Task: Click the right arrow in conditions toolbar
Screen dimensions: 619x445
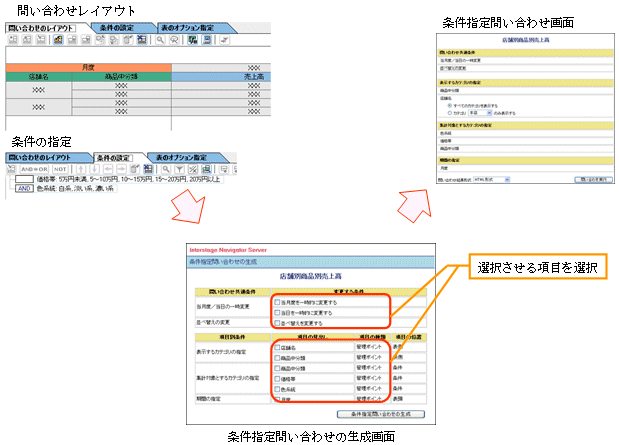Action: [122, 170]
